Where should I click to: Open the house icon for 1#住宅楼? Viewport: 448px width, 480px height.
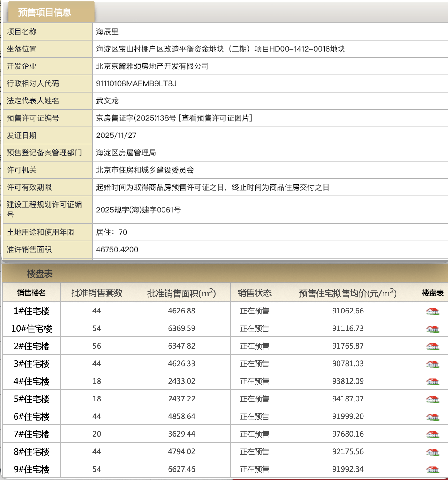tap(433, 311)
